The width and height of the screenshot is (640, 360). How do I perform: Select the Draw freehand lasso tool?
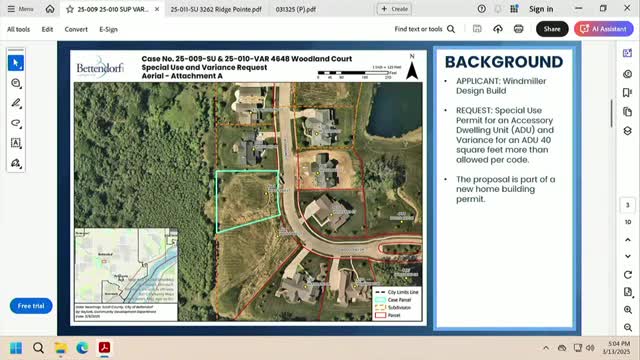16,123
